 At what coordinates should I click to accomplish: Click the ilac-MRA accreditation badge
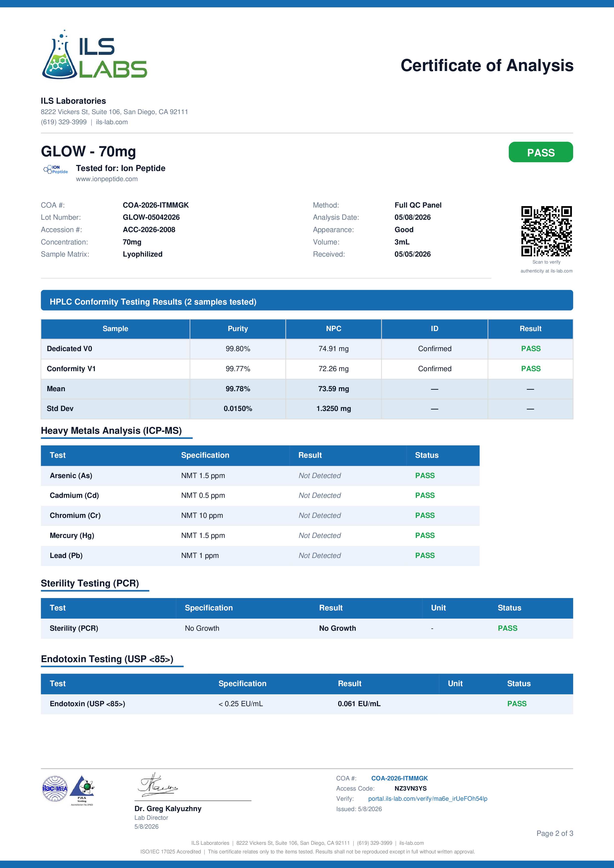55,789
